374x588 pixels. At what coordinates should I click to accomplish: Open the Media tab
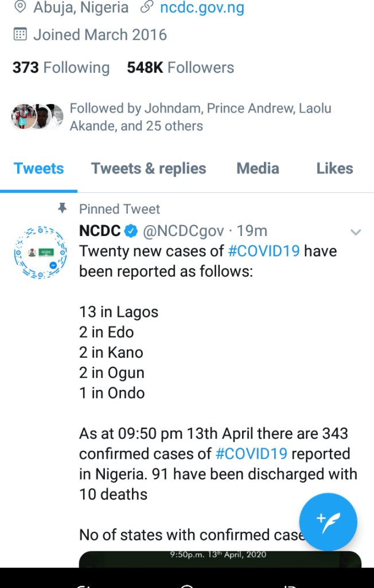[x=258, y=168]
